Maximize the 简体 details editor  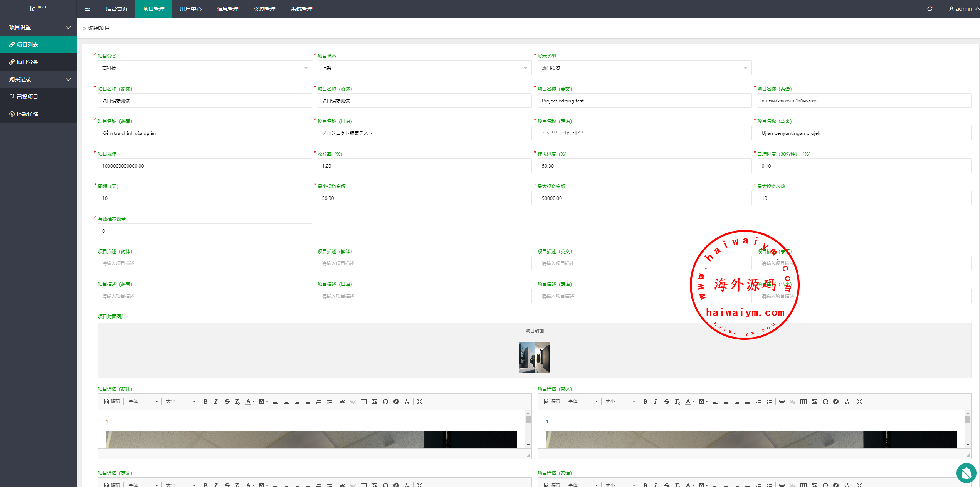tap(420, 401)
